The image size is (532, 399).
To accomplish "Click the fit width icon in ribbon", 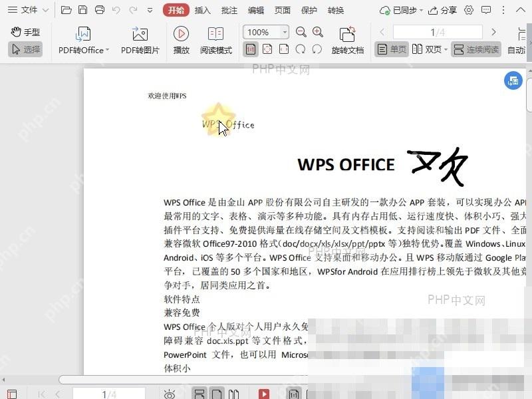I will (x=284, y=49).
